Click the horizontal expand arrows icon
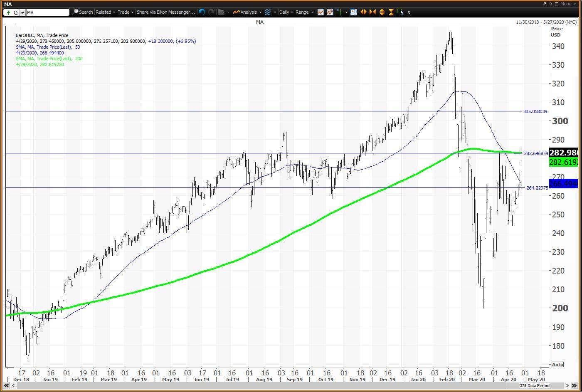Screen dimensions: 582x392 click(x=363, y=12)
